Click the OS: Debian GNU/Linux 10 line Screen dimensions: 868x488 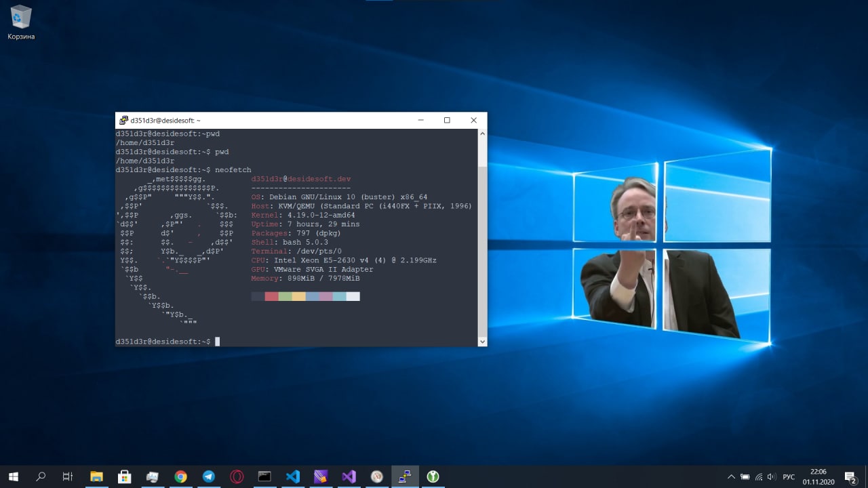coord(339,197)
